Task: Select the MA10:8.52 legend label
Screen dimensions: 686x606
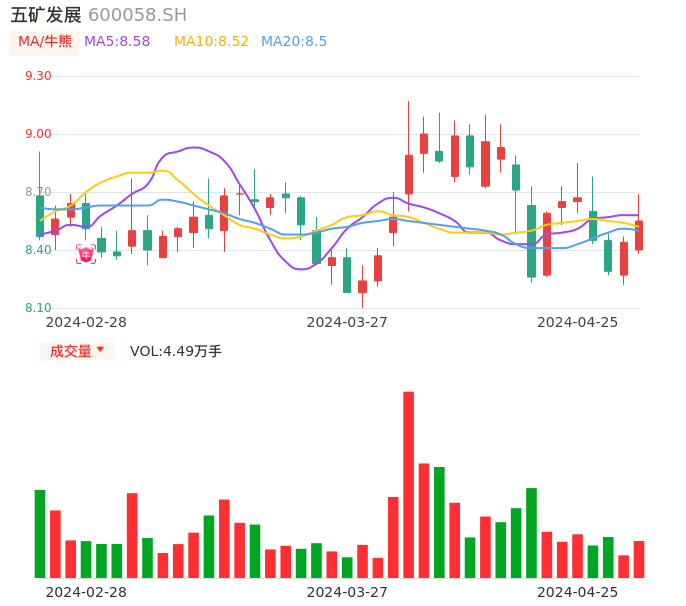Action: [x=211, y=42]
